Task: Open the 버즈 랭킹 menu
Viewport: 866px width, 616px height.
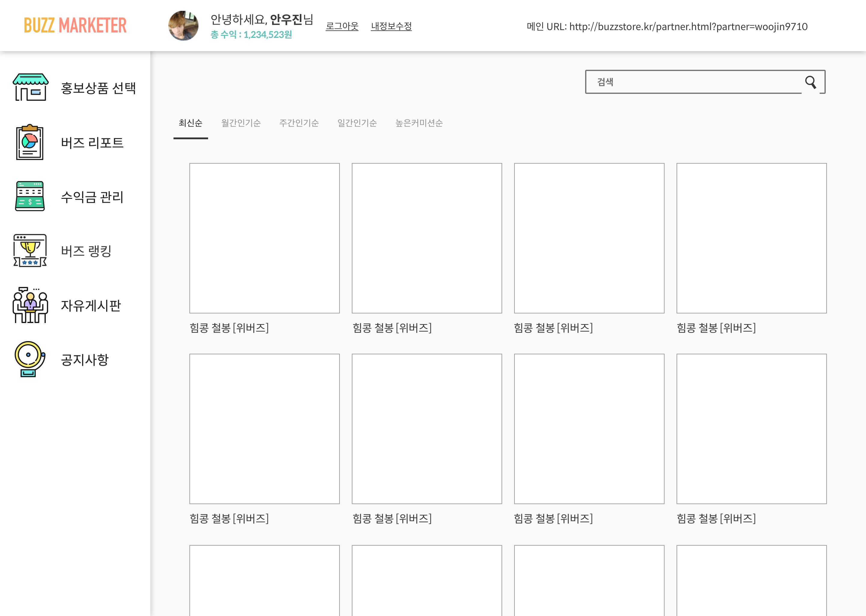Action: point(86,251)
